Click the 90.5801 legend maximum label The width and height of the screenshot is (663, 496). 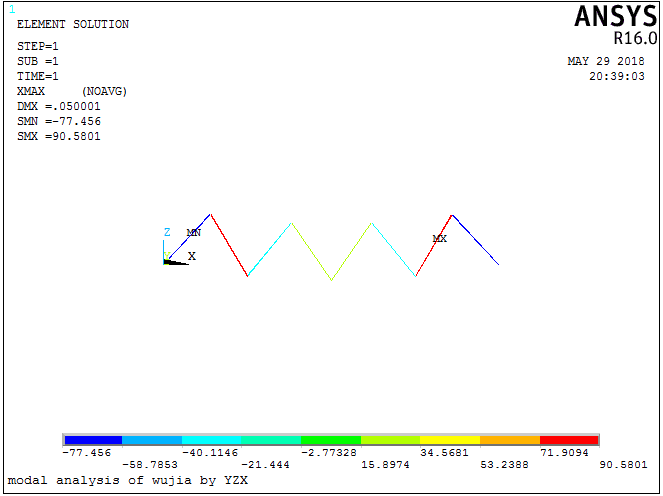(x=622, y=465)
